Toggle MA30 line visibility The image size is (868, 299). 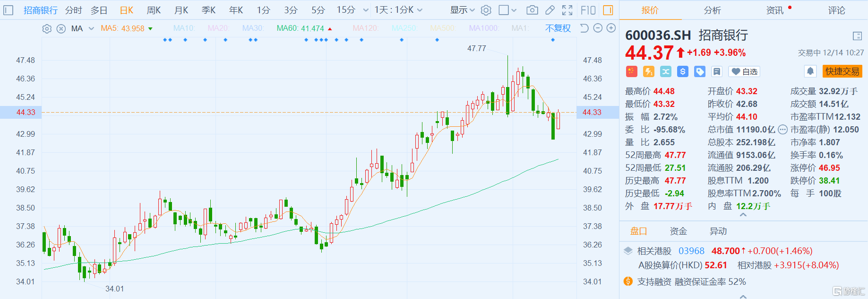[253, 28]
